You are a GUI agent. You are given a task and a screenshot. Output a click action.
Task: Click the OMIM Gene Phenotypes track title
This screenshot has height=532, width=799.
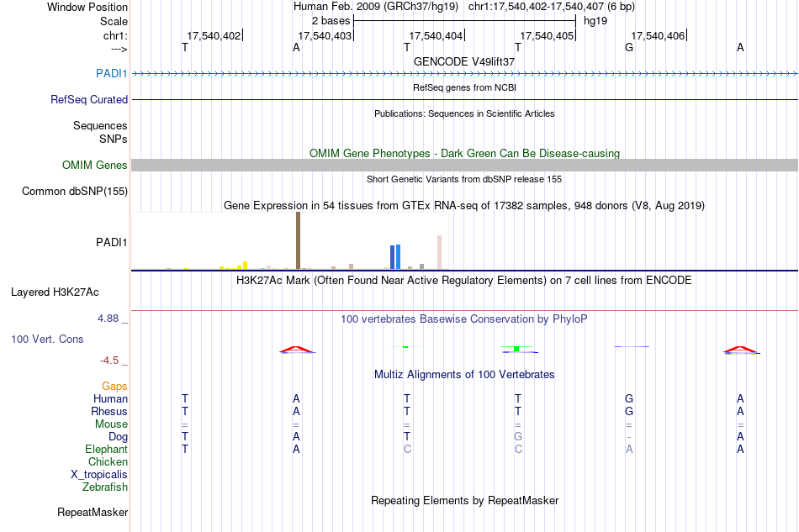(464, 153)
